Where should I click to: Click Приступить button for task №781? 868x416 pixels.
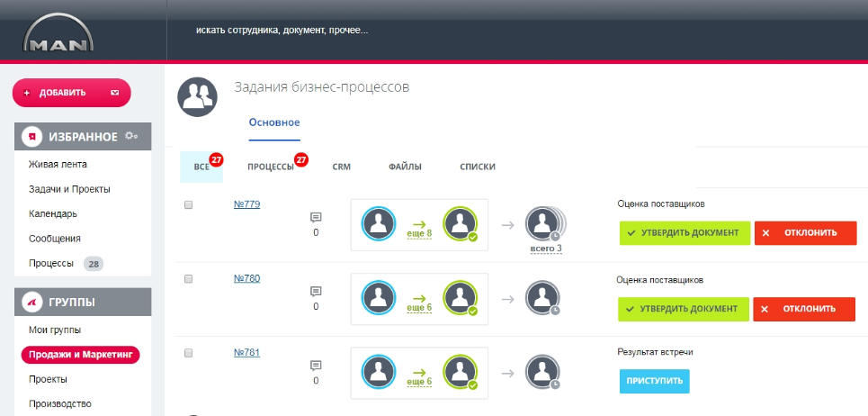coord(654,382)
